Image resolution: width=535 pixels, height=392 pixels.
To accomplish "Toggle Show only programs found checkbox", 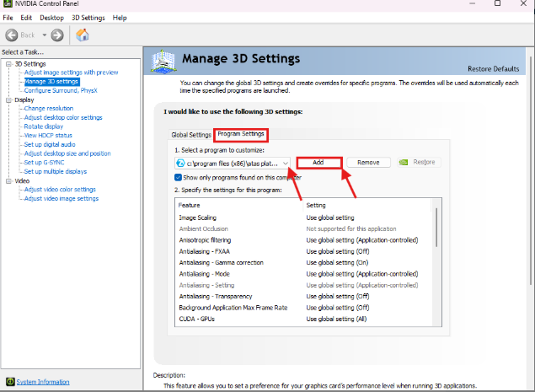I will [x=178, y=177].
